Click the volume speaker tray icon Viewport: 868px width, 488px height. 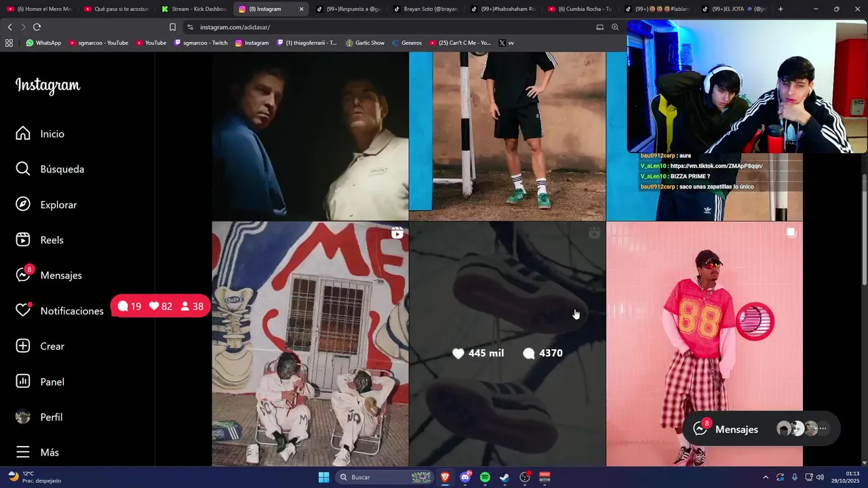[x=820, y=477]
